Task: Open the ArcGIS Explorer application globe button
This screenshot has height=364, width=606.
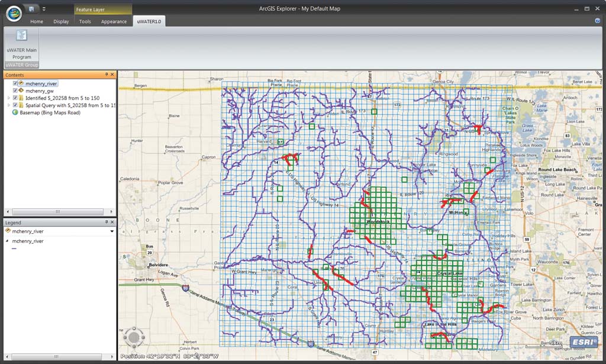Action: 14,14
